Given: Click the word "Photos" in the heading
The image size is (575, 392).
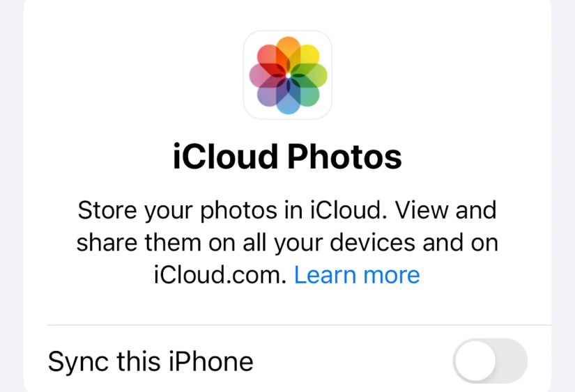Looking at the screenshot, I should coord(344,157).
